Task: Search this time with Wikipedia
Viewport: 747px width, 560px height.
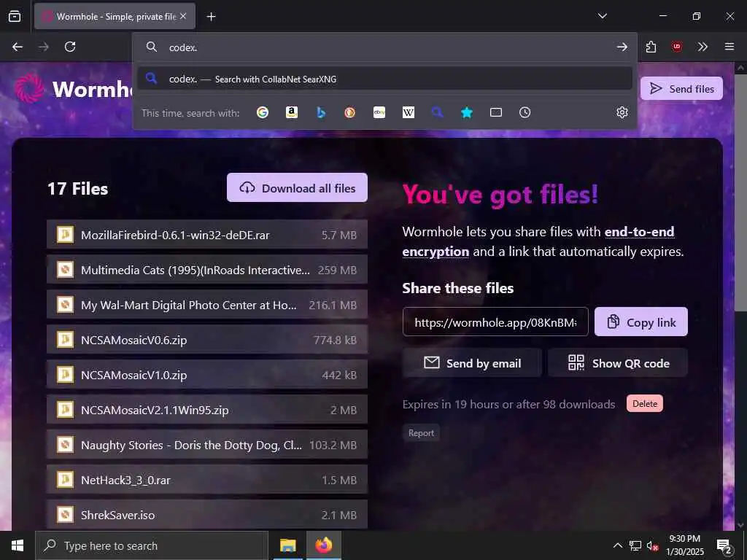Action: coord(409,112)
